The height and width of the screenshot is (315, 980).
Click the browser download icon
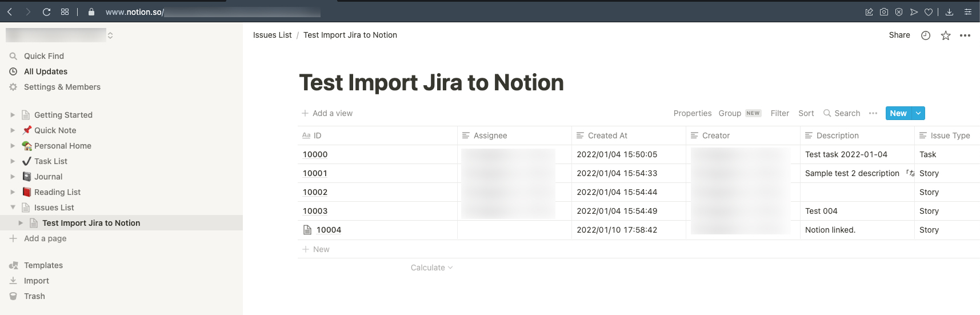[x=949, y=11]
